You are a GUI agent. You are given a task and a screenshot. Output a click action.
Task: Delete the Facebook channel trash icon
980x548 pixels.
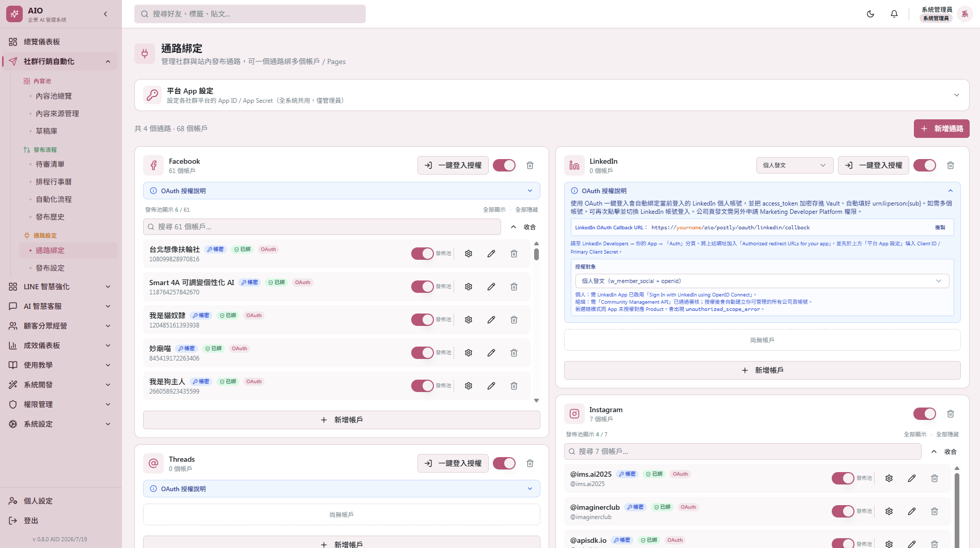(530, 165)
